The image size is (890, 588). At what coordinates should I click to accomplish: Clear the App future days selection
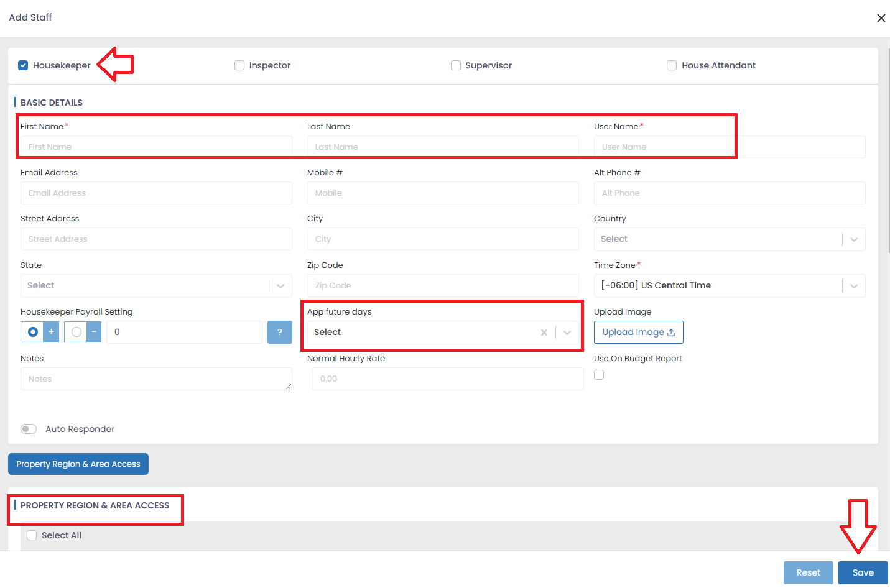[544, 333]
